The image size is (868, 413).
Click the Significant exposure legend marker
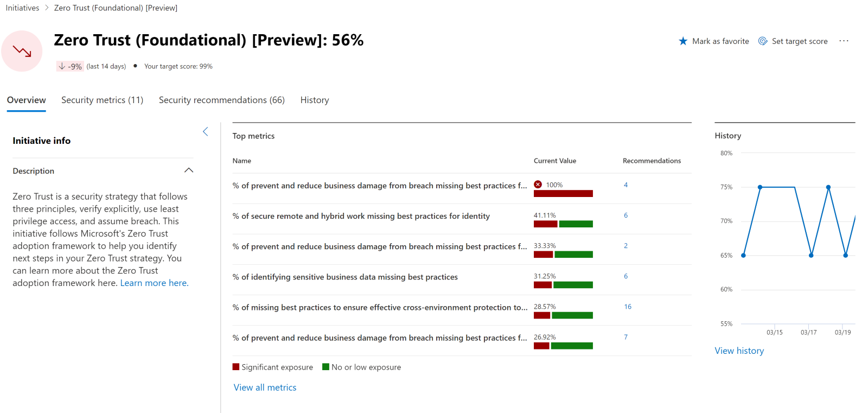pyautogui.click(x=237, y=367)
